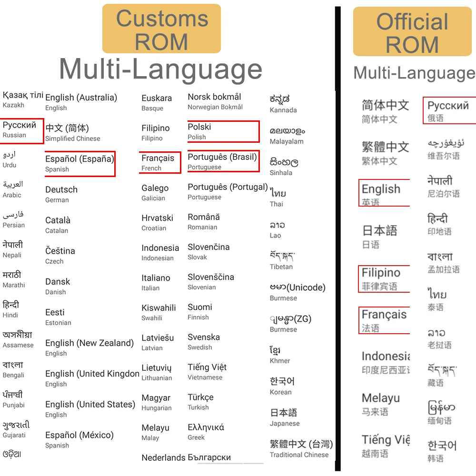Select English (United States)
Screen dimensions: 476x476
90,409
